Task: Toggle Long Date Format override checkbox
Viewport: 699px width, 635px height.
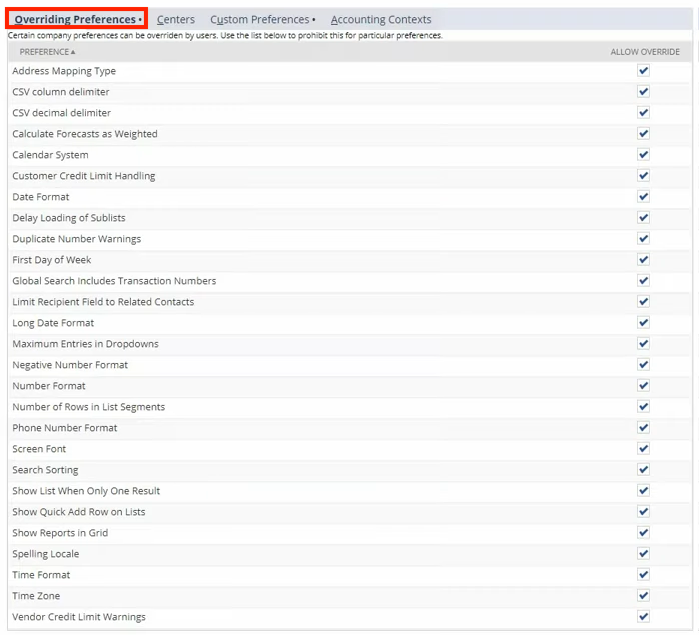Action: click(643, 322)
